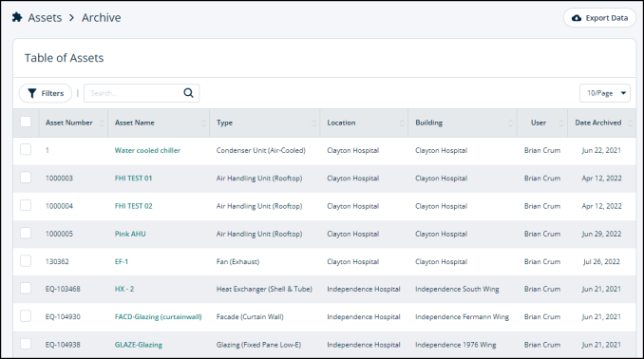Click the Archive breadcrumb item

[x=101, y=18]
